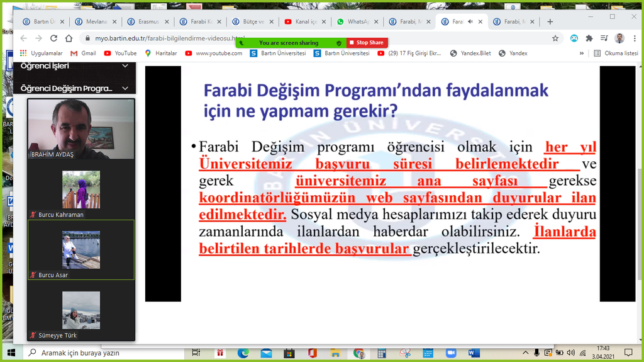This screenshot has width=644, height=362.
Task: Open Calculator from the taskbar
Action: pos(382,353)
